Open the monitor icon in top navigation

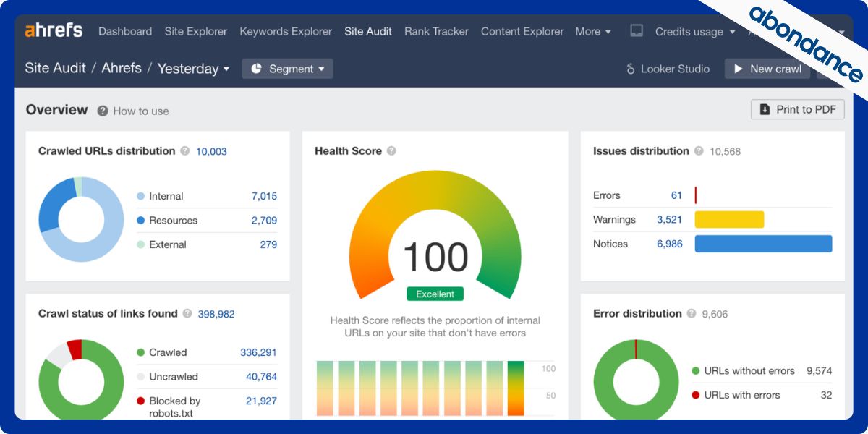tap(637, 31)
